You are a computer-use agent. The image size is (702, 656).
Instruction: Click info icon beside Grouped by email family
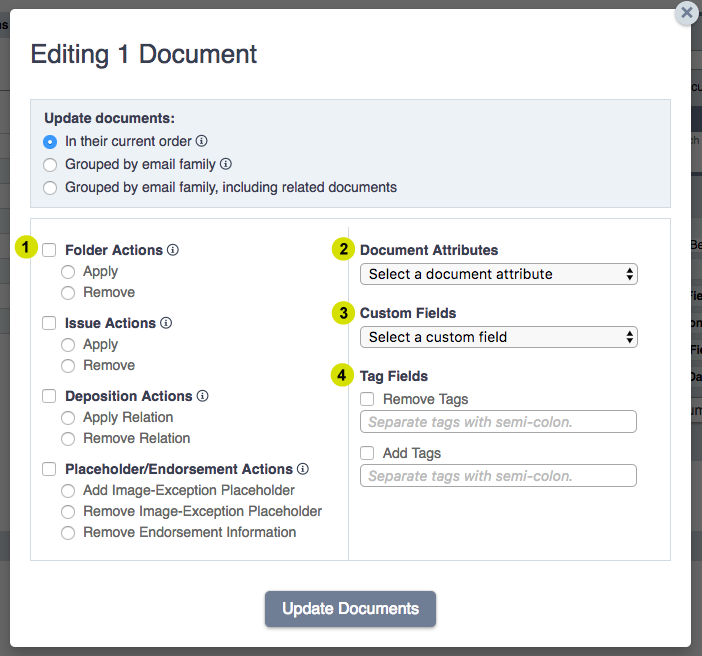pyautogui.click(x=226, y=164)
